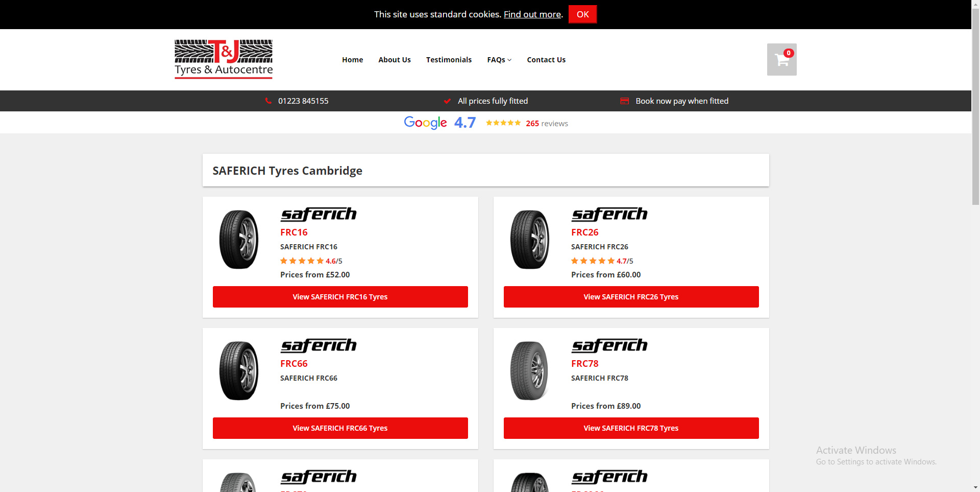Open the FRC78 tyre image
Image resolution: width=980 pixels, height=492 pixels.
[530, 371]
